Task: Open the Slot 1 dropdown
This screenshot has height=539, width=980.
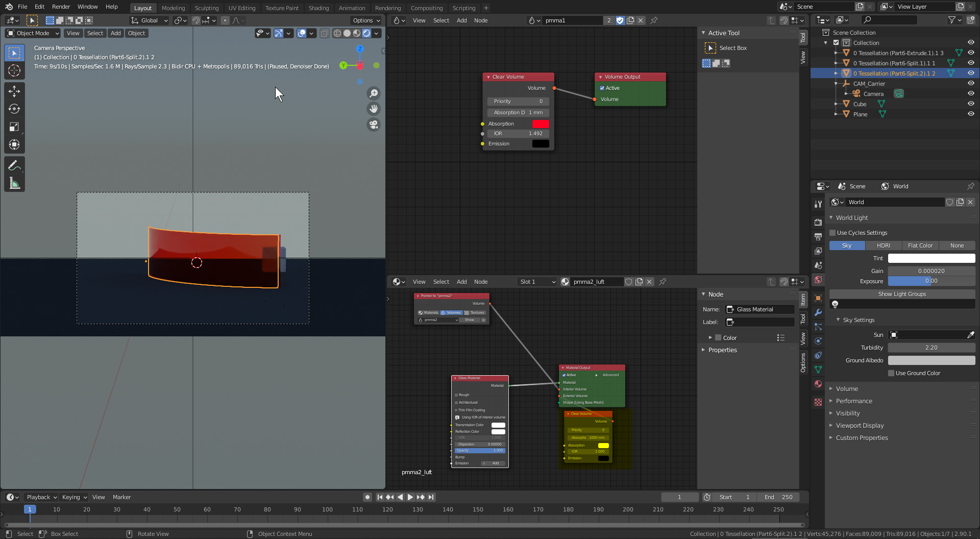Action: 536,282
